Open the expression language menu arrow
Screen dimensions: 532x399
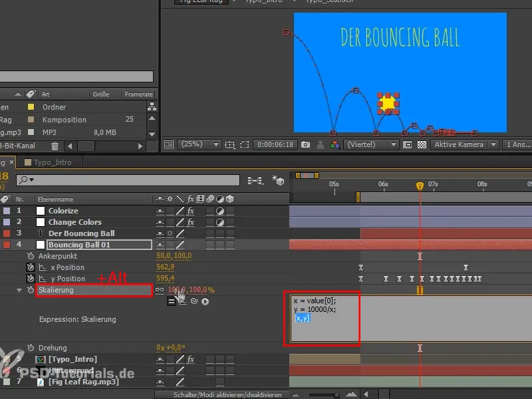tap(205, 301)
